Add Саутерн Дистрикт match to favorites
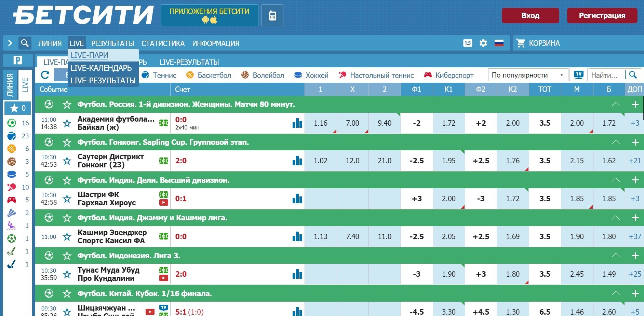This screenshot has width=644, height=316. [67, 161]
